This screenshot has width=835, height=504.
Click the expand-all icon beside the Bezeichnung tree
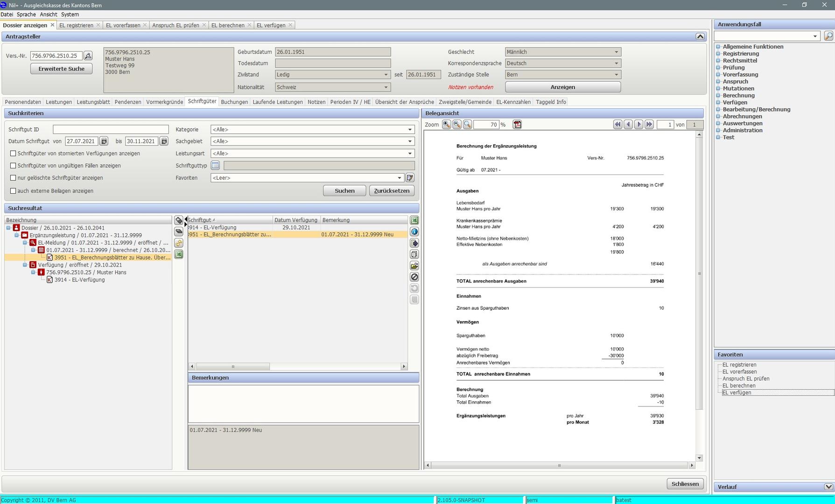click(179, 220)
